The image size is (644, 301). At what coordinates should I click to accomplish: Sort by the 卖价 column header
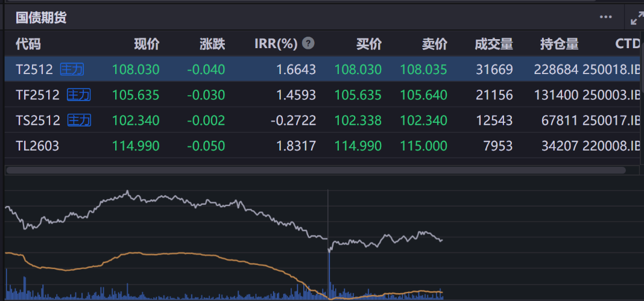tap(435, 43)
